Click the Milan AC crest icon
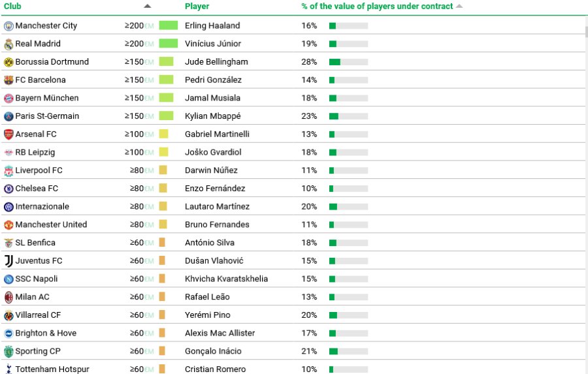This screenshot has height=374, width=588. click(x=8, y=298)
